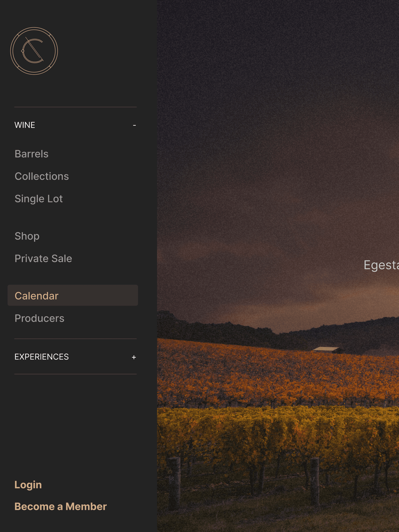Click Become a Member
This screenshot has width=399, height=532.
(x=61, y=506)
